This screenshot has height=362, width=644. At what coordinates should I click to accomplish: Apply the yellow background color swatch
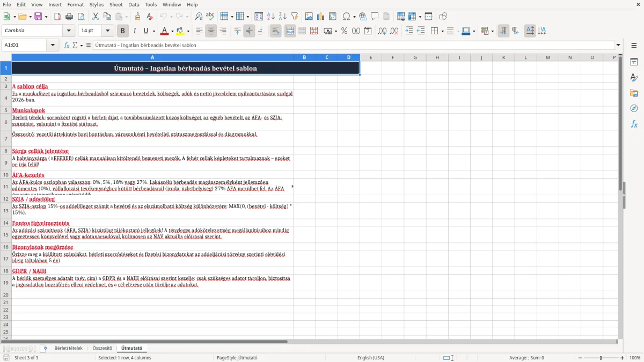pos(180,31)
